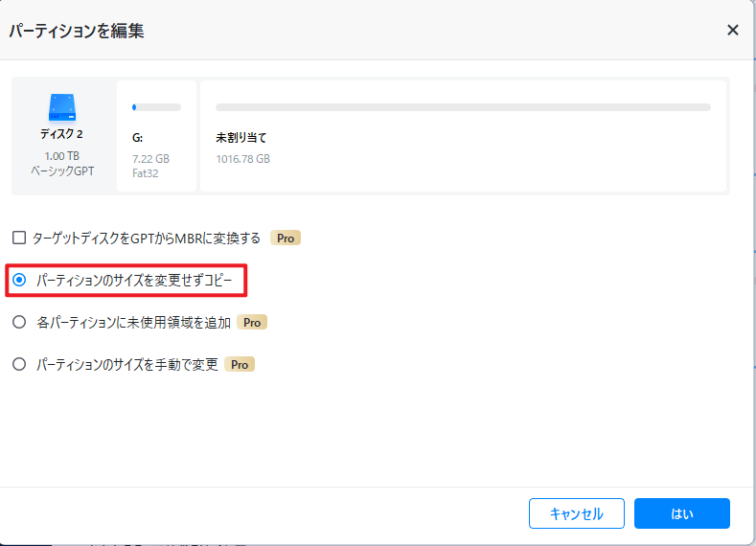Image resolution: width=756 pixels, height=546 pixels.
Task: Click the ディスク 2 label
Action: 61,134
